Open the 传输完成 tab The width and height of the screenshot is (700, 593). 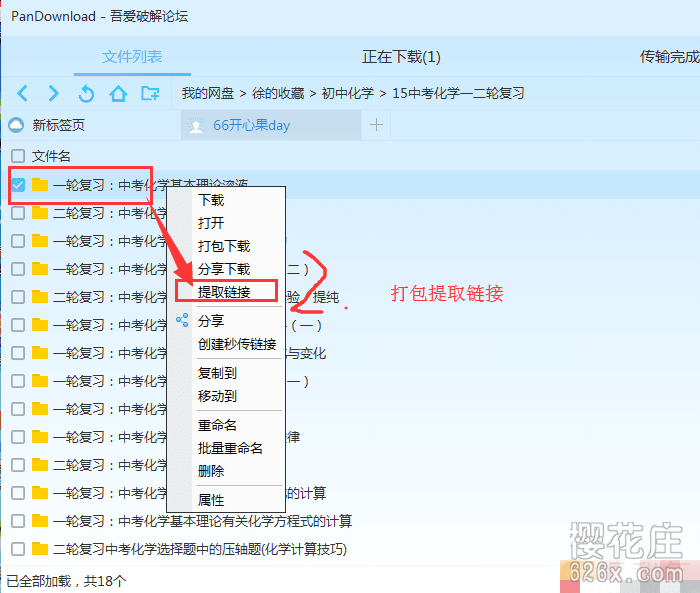pyautogui.click(x=669, y=57)
